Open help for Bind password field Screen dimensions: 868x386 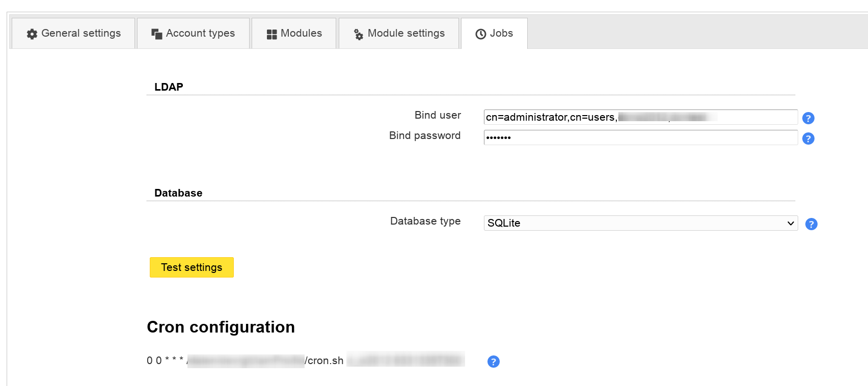(x=808, y=139)
